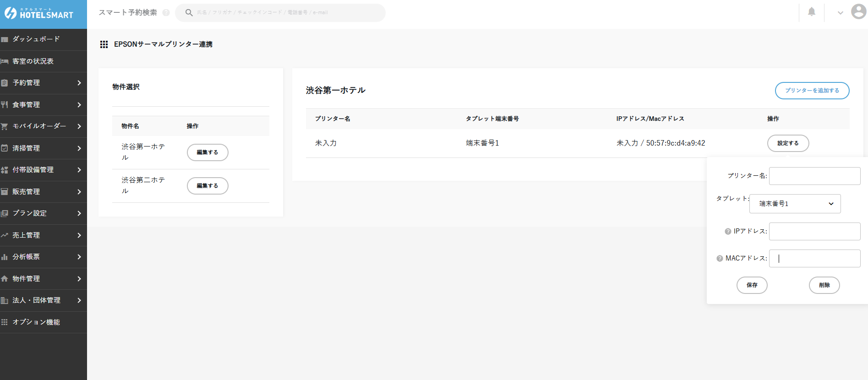Image resolution: width=868 pixels, height=380 pixels.
Task: Click the grid icon beside EPSON page title
Action: pyautogui.click(x=104, y=44)
